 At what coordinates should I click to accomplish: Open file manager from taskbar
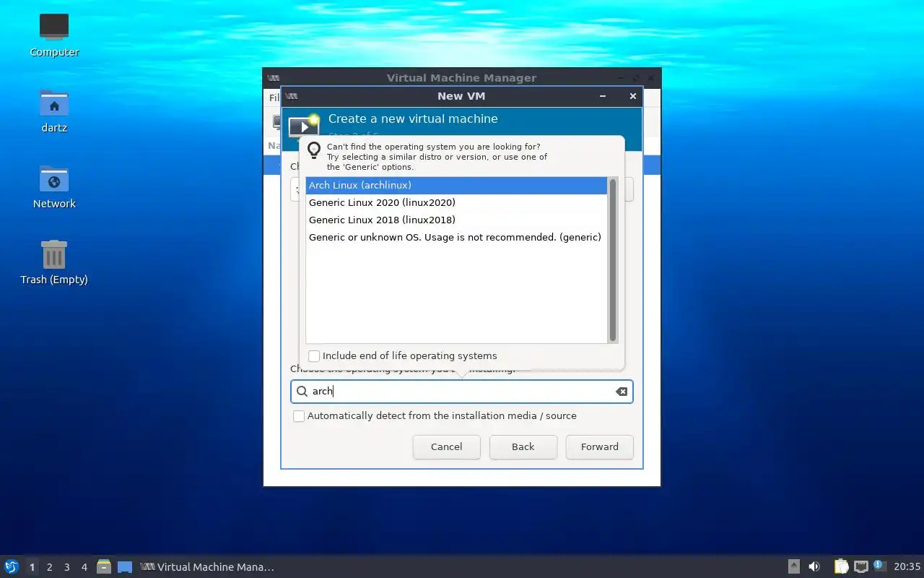tap(104, 567)
